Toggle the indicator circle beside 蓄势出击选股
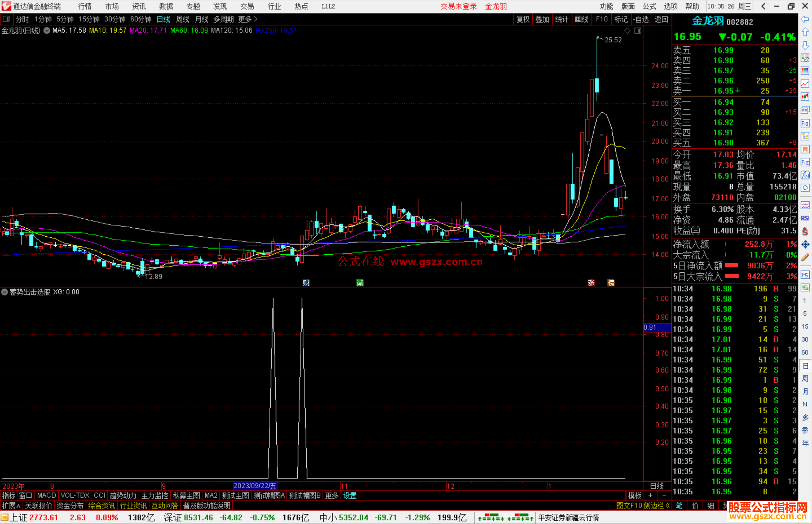The image size is (812, 524). coord(5,292)
